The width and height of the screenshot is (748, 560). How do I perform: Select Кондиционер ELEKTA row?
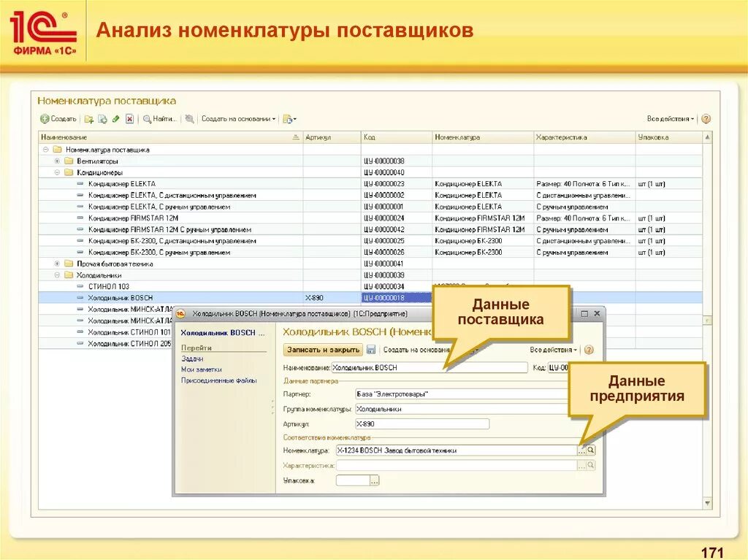(370, 184)
